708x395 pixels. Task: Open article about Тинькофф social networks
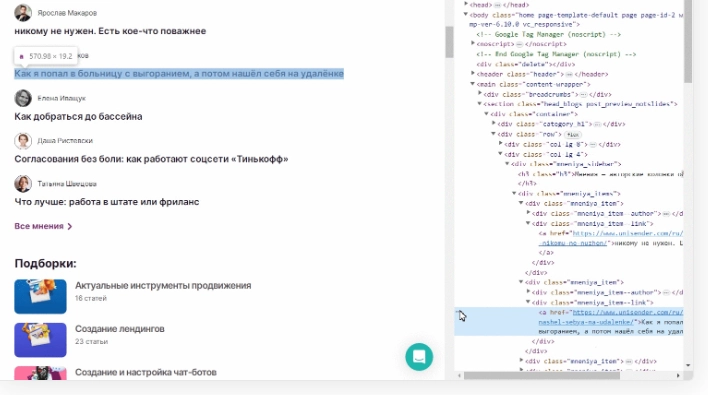151,159
